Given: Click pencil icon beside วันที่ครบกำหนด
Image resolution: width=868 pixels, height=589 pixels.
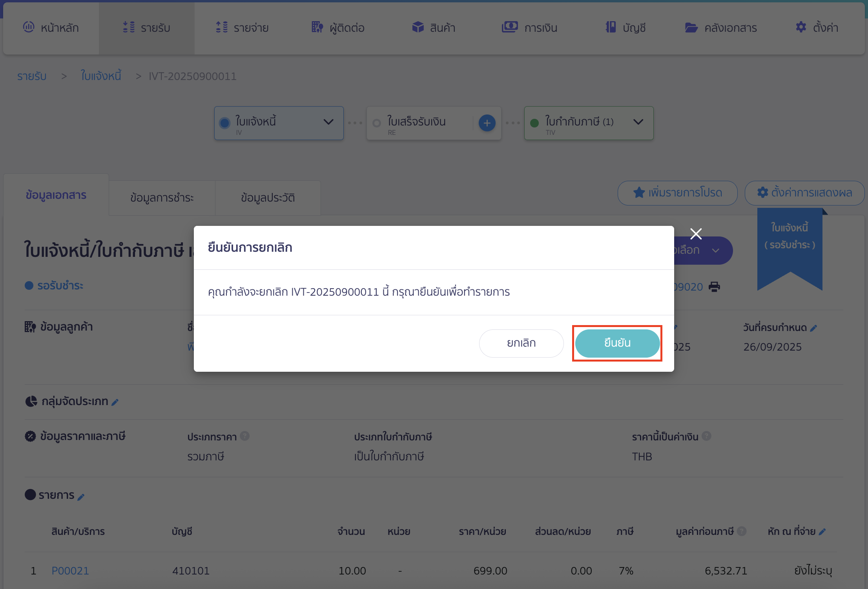Looking at the screenshot, I should pyautogui.click(x=813, y=328).
